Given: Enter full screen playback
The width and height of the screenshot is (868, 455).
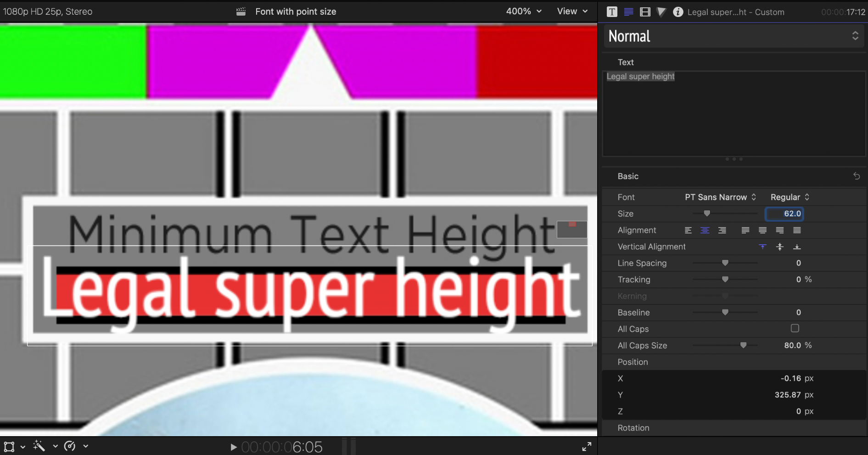Looking at the screenshot, I should (x=587, y=446).
